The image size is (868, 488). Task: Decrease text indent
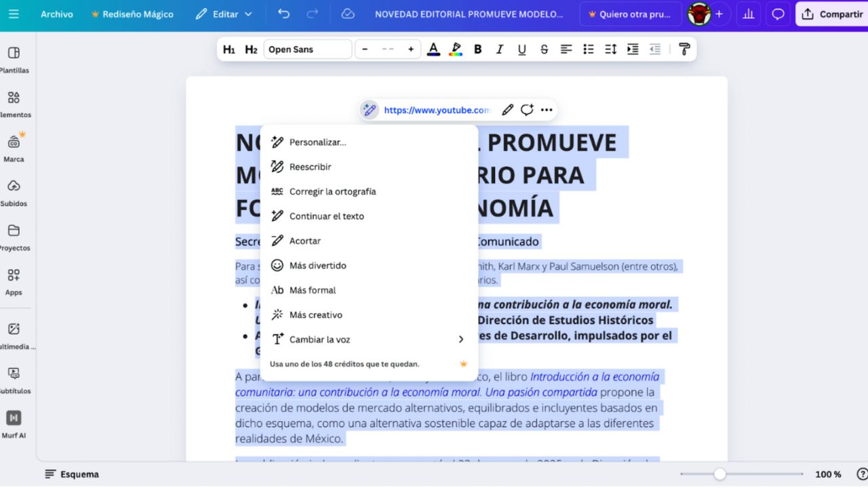[655, 49]
